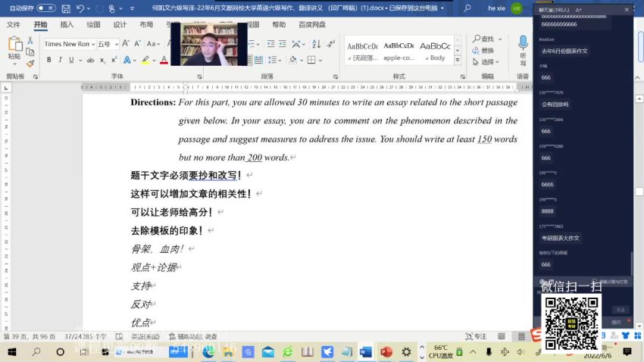Open the undo history dropdown arrow
644x362 pixels.
point(89,8)
